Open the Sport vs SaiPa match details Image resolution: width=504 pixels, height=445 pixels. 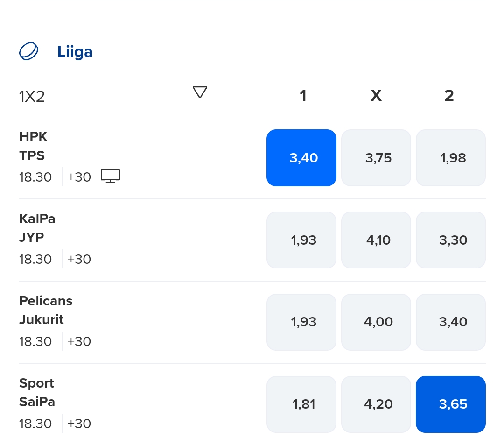pos(37,393)
